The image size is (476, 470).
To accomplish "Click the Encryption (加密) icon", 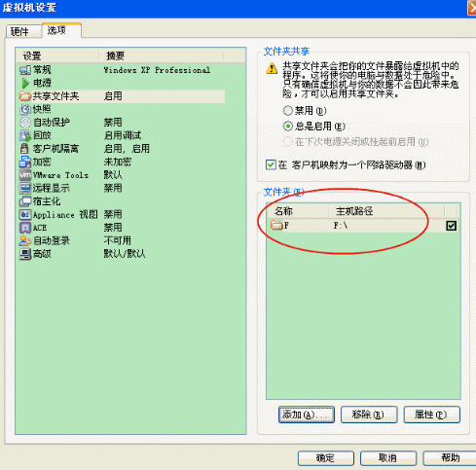I will tap(25, 162).
